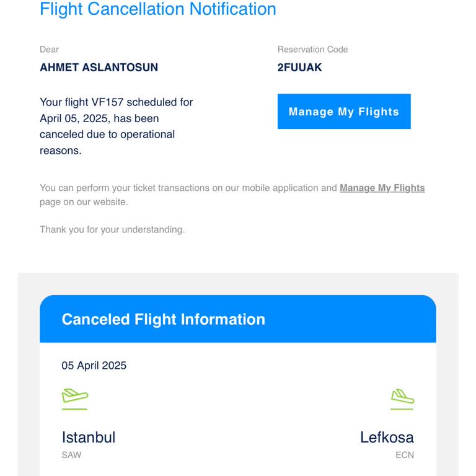Click 'April 05, 2025' in the cancellation message
Viewport: 476px width, 476px height.
pos(74,118)
